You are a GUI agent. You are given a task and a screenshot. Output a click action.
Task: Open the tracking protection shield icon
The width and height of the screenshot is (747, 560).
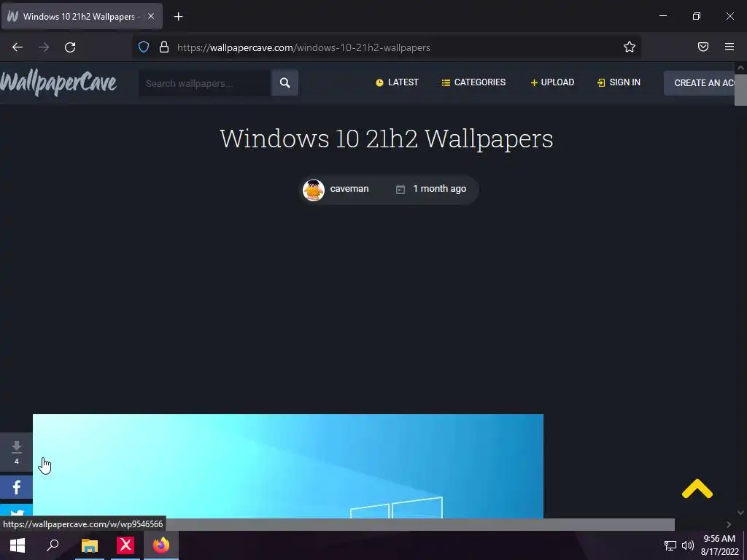point(144,47)
